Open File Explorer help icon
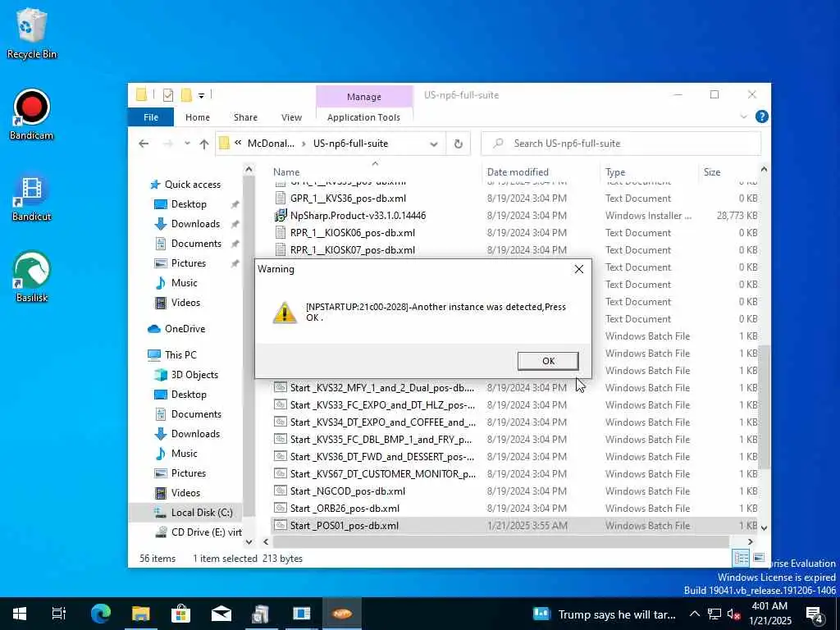 coord(761,116)
